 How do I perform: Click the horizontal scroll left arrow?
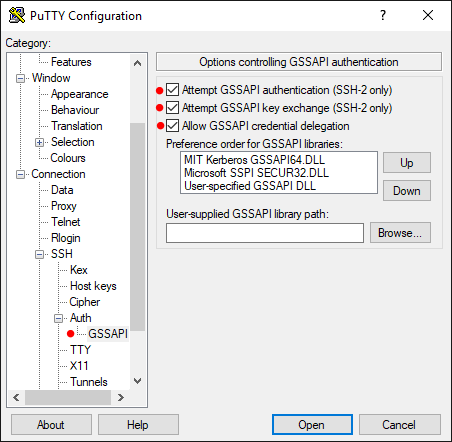point(16,397)
